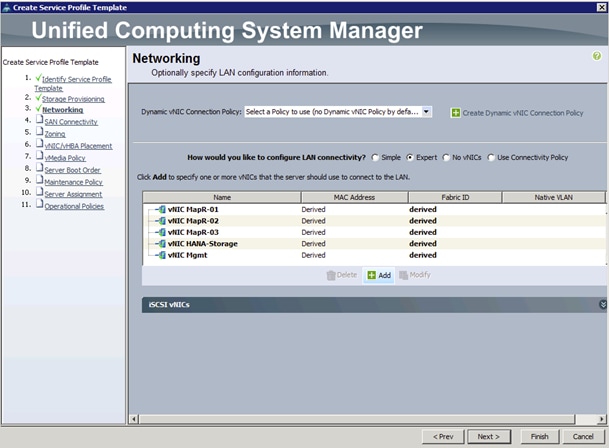Click the page icon beside Maintenance Policy
The width and height of the screenshot is (609, 448).
pos(39,180)
